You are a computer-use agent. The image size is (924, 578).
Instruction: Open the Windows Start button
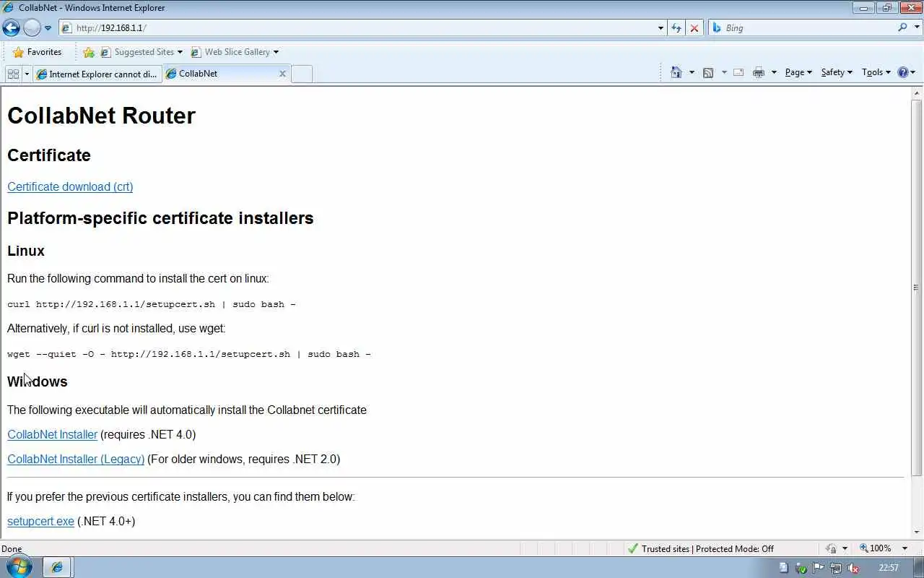coord(19,566)
